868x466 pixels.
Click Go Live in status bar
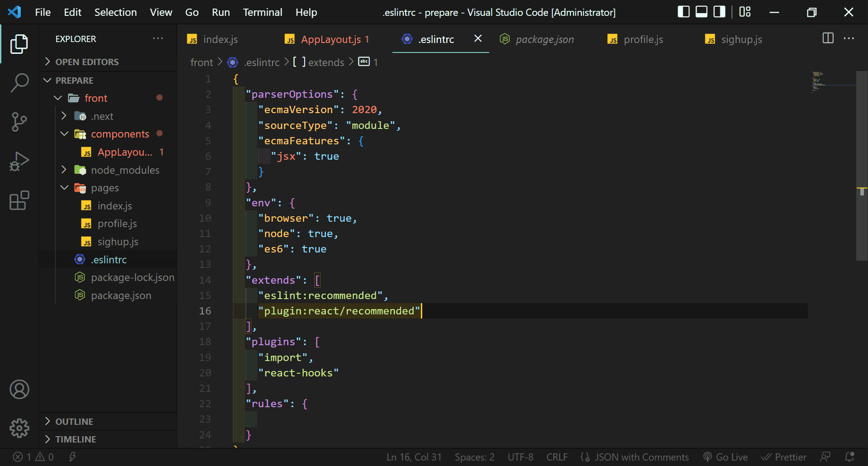726,457
